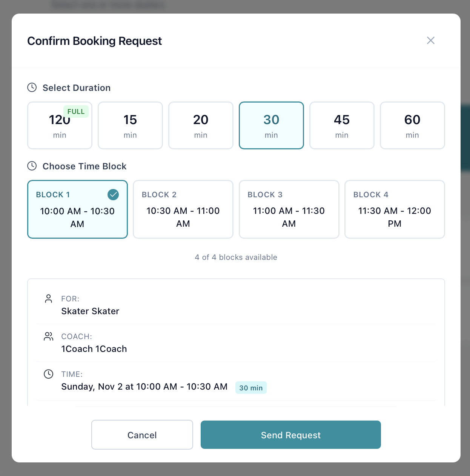Viewport: 470px width, 476px height.
Task: Select the 45 min duration option
Action: (x=342, y=125)
